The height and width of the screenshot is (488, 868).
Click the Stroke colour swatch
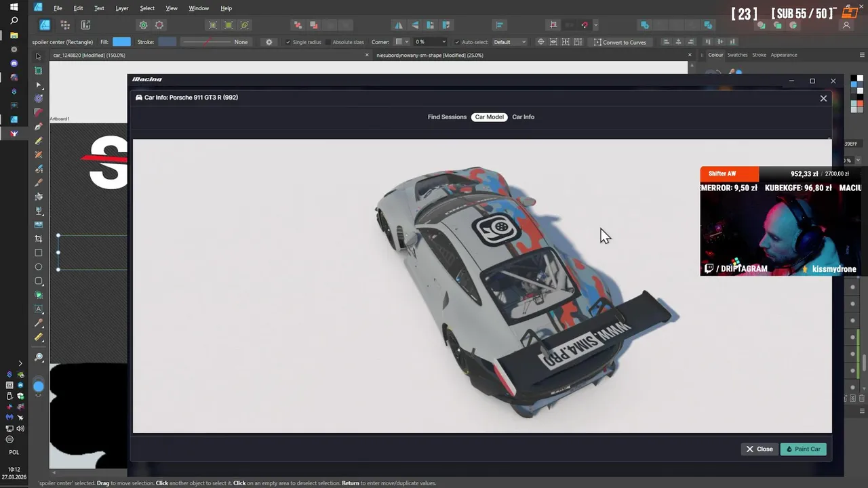pos(167,42)
